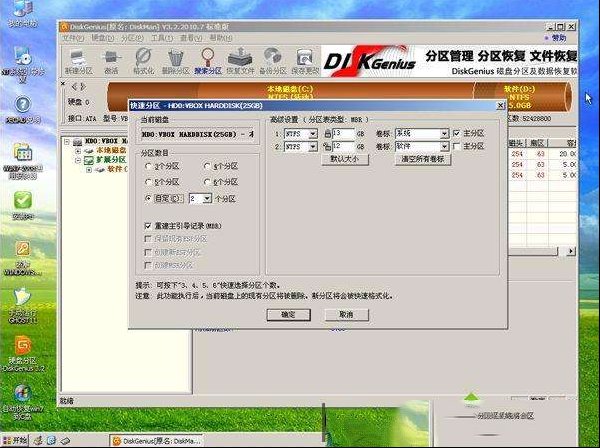Image resolution: width=600 pixels, height=448 pixels.
Task: Click the 激活 toolbar icon
Action: (x=111, y=61)
